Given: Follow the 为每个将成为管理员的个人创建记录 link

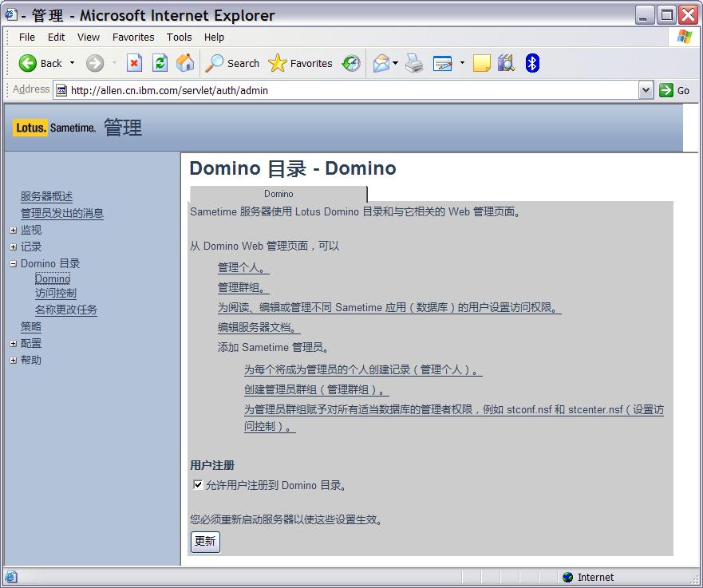Looking at the screenshot, I should point(363,369).
